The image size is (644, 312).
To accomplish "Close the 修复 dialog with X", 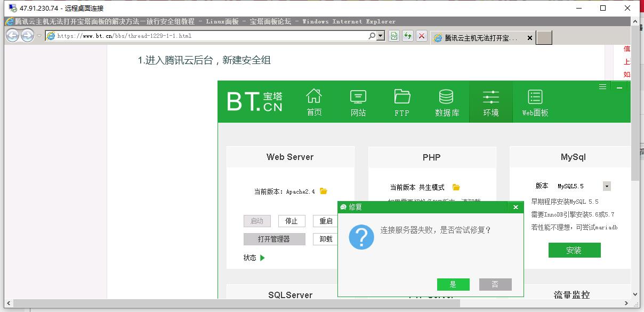I will coord(516,207).
